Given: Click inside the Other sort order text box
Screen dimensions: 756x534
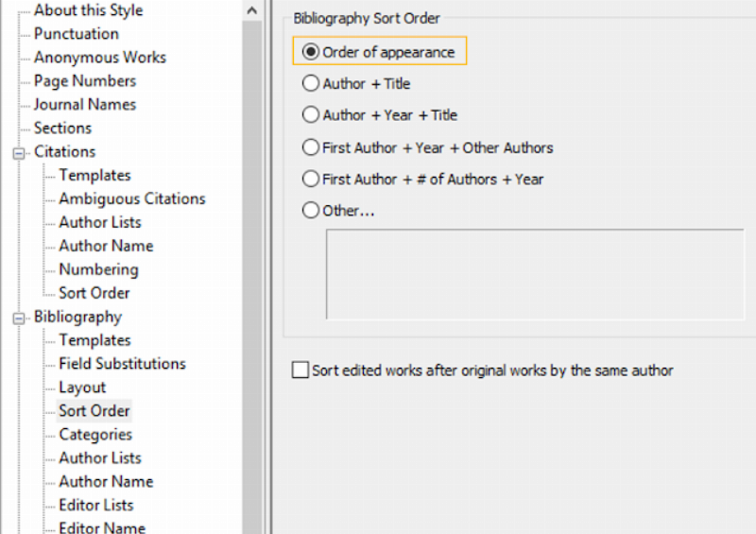Looking at the screenshot, I should click(x=535, y=274).
